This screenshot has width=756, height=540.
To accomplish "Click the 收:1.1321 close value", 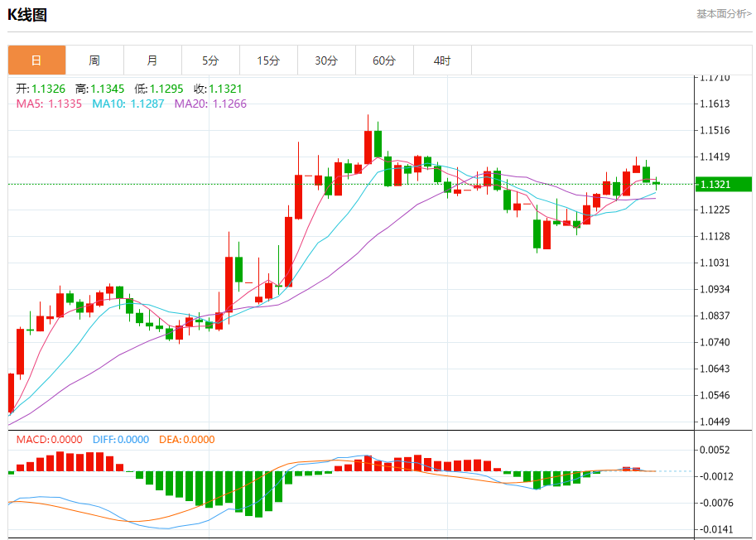I will pyautogui.click(x=218, y=89).
